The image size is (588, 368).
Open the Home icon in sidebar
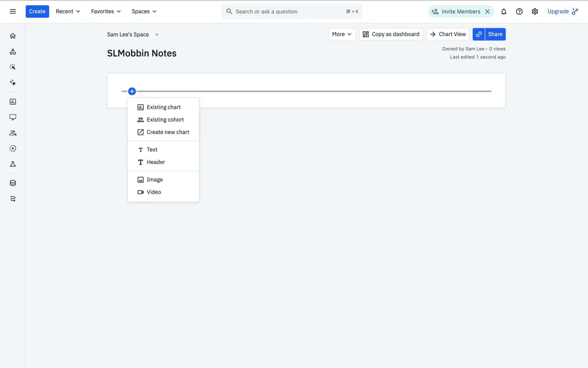(13, 36)
